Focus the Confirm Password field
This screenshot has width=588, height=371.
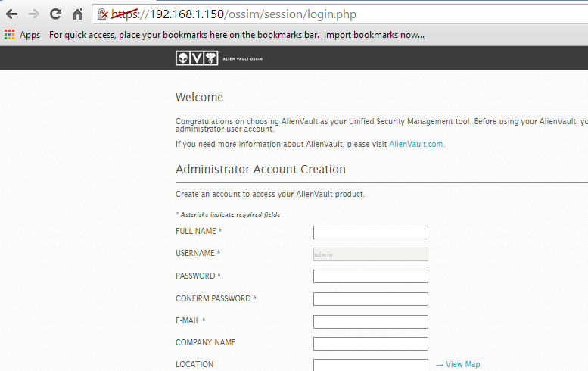[x=370, y=299]
